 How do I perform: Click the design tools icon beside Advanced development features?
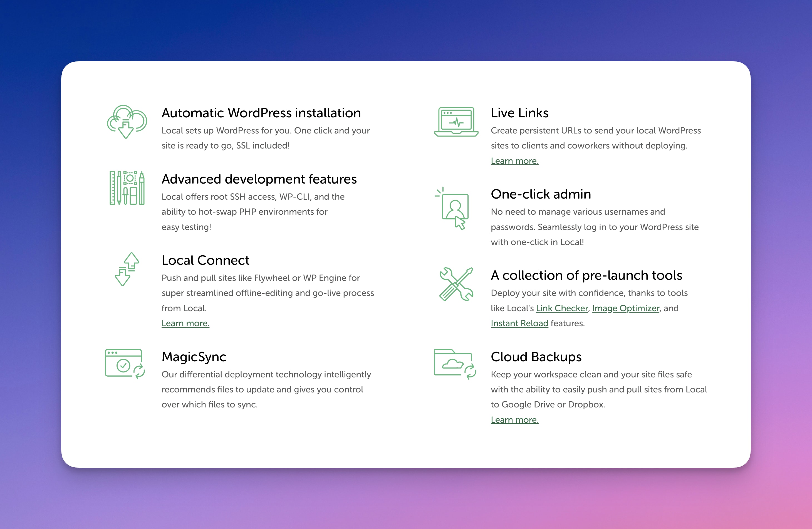click(127, 188)
